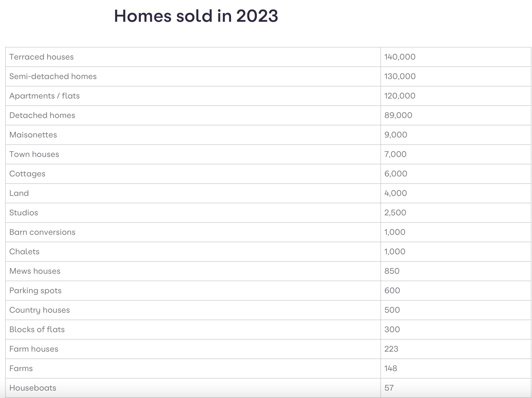Screen dimensions: 532x398
Task: Click the Maisonettes row label
Action: pyautogui.click(x=33, y=135)
